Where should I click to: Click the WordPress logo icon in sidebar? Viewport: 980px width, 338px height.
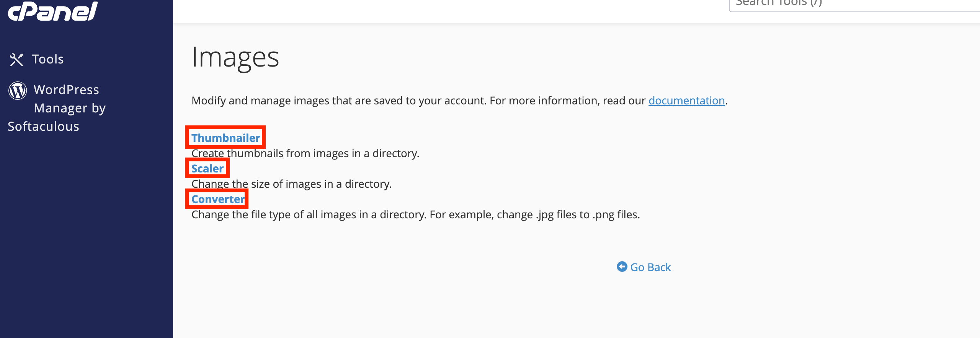(x=18, y=91)
